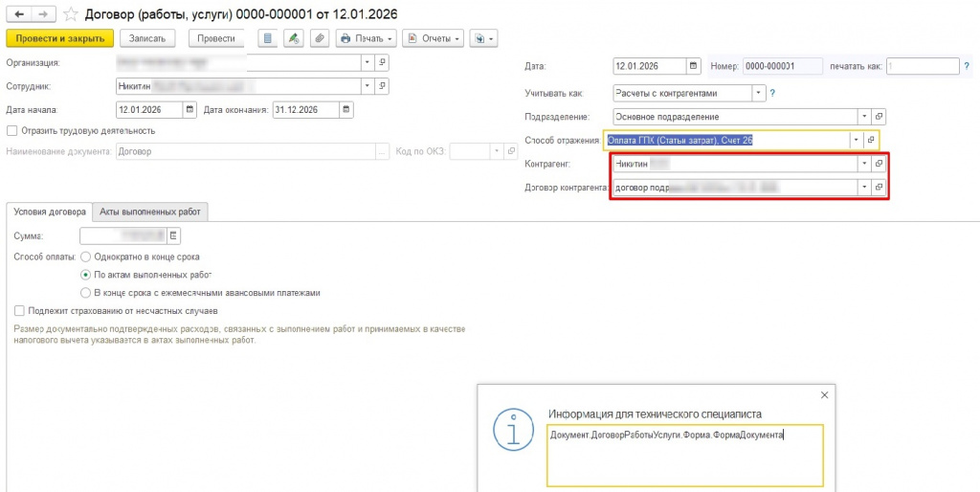Click the Способ отражения highlighted value field
Screen dimensions: 980x492
click(x=727, y=141)
